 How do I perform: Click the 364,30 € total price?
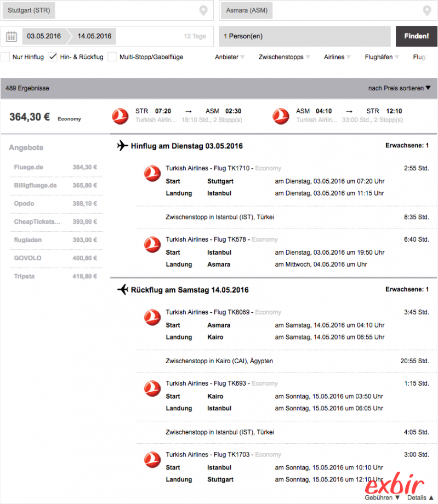(30, 117)
